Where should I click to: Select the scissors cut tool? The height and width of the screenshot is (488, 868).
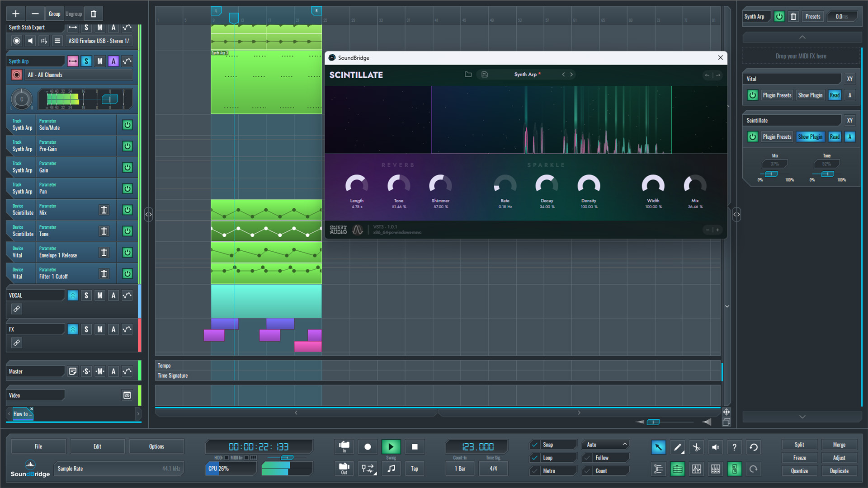coord(696,447)
